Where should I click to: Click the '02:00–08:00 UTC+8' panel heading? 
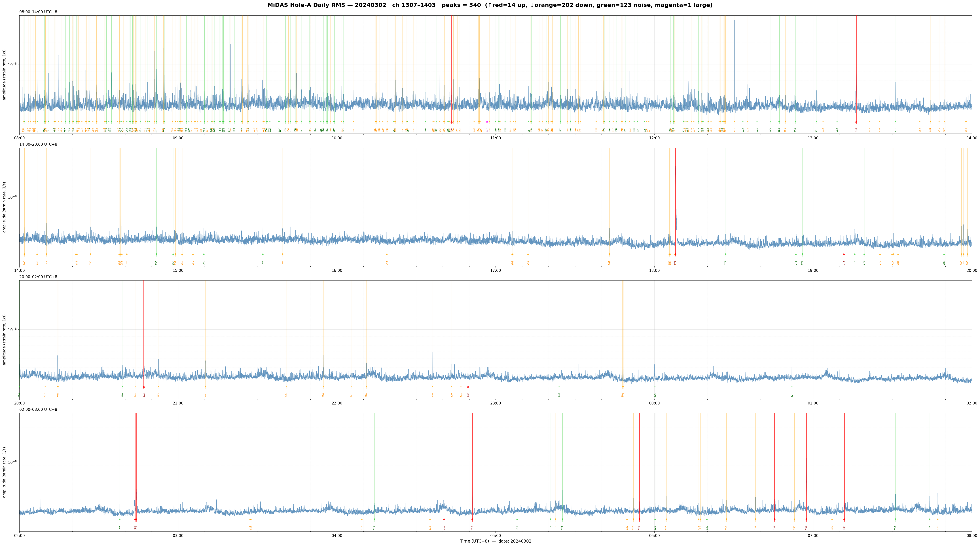[38, 409]
